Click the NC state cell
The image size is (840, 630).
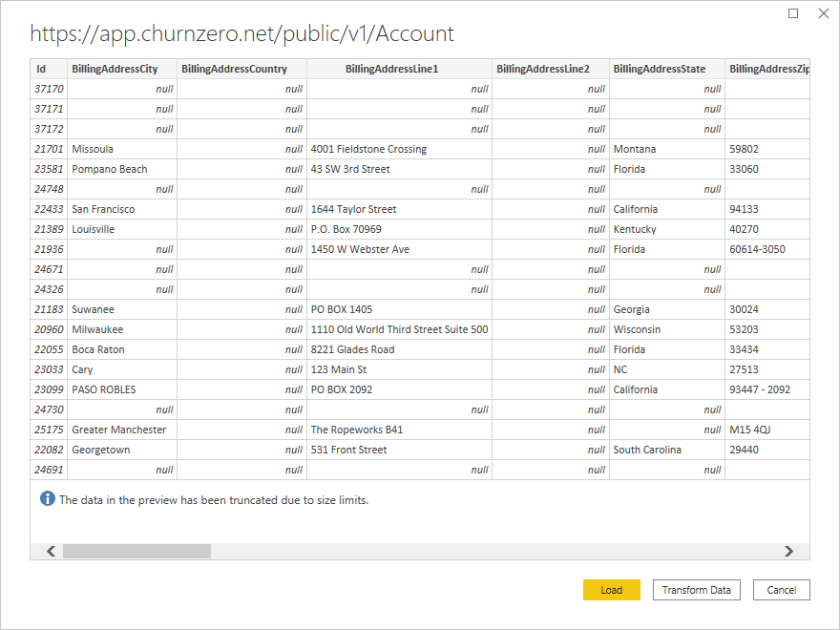(667, 369)
